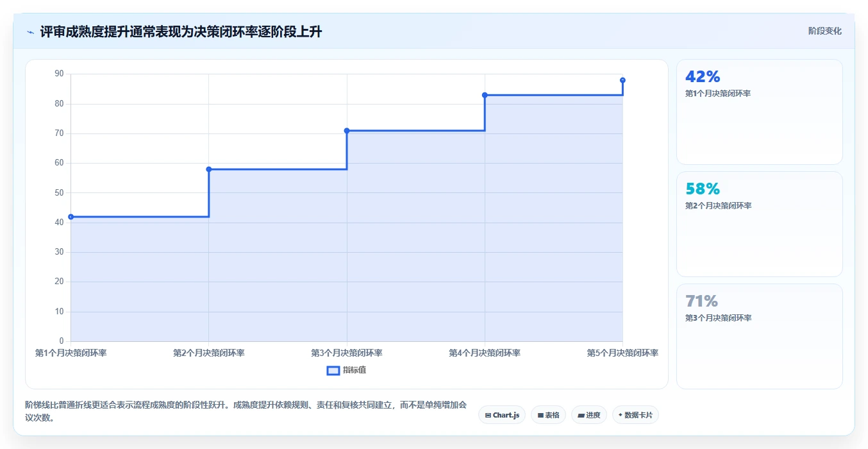This screenshot has width=868, height=449.
Task: Click the chart data point at 88
Action: [x=622, y=80]
